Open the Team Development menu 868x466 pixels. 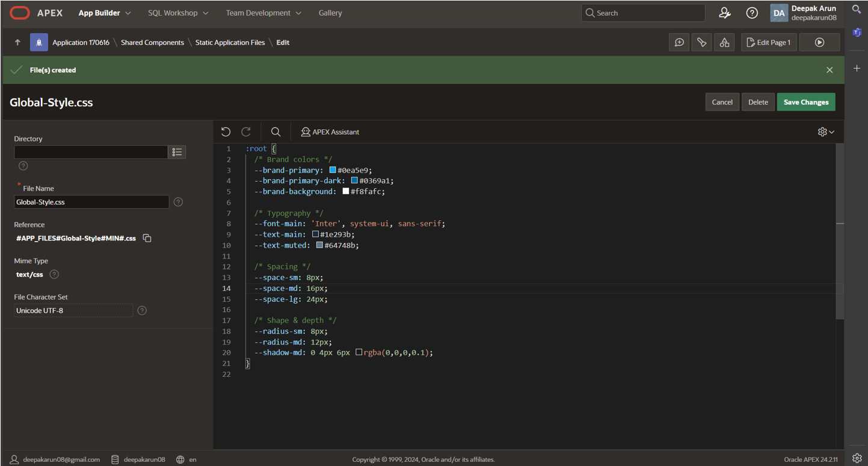click(x=263, y=13)
